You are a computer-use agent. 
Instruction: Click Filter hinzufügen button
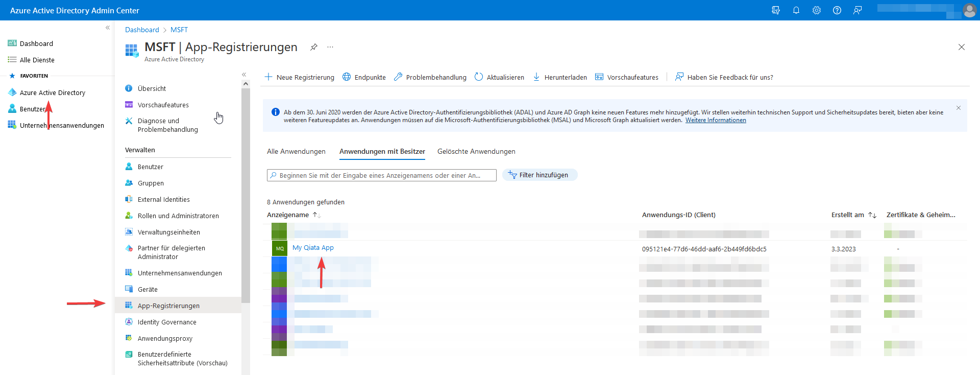point(540,175)
